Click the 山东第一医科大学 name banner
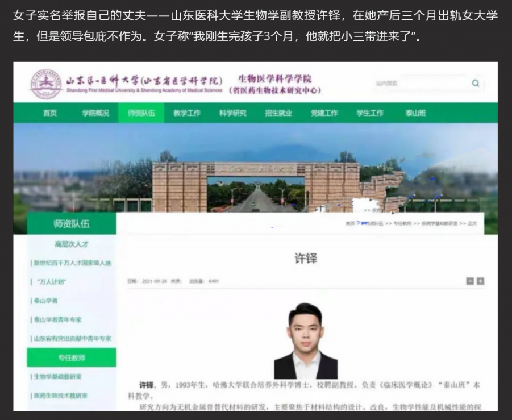 [144, 84]
